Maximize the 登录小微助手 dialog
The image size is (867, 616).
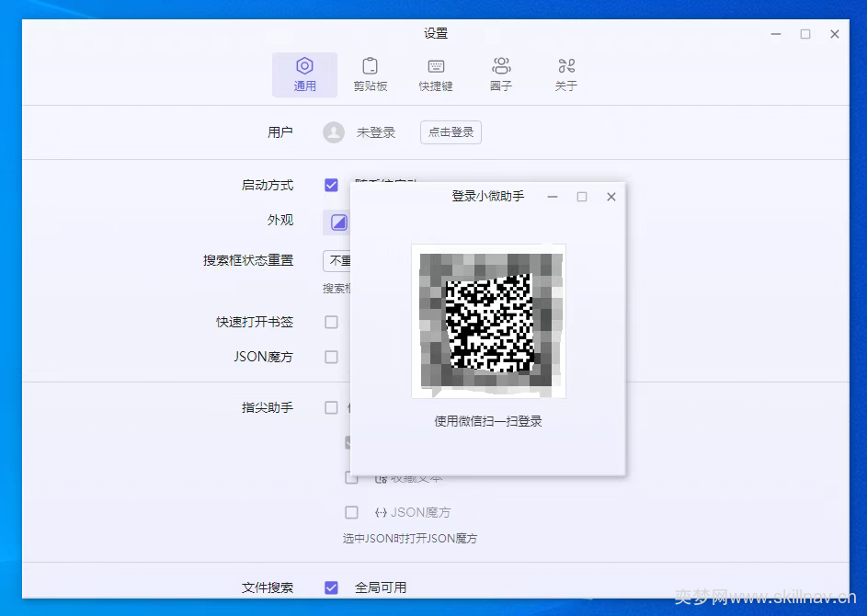[x=582, y=197]
